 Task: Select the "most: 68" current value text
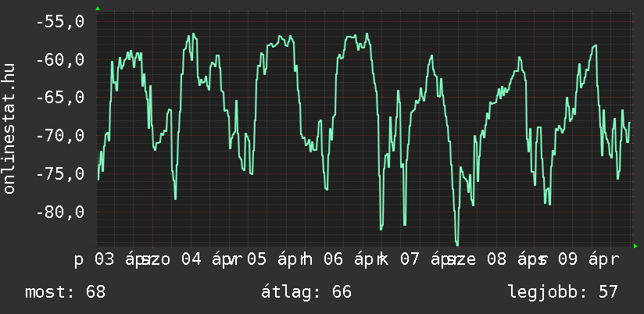coord(65,292)
